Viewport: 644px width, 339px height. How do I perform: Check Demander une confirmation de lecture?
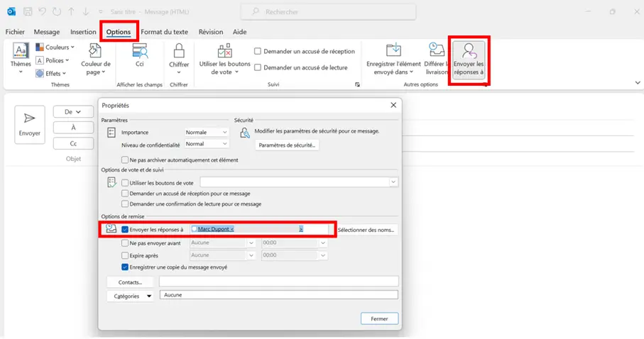[125, 204]
